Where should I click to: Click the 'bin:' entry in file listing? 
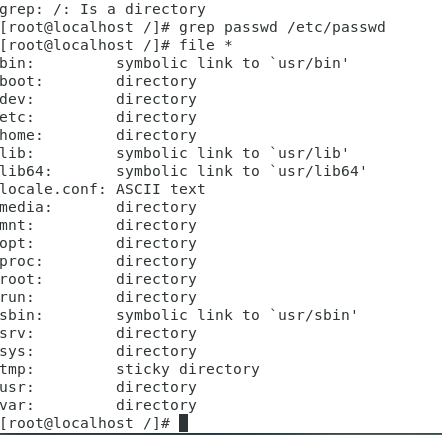tap(17, 63)
